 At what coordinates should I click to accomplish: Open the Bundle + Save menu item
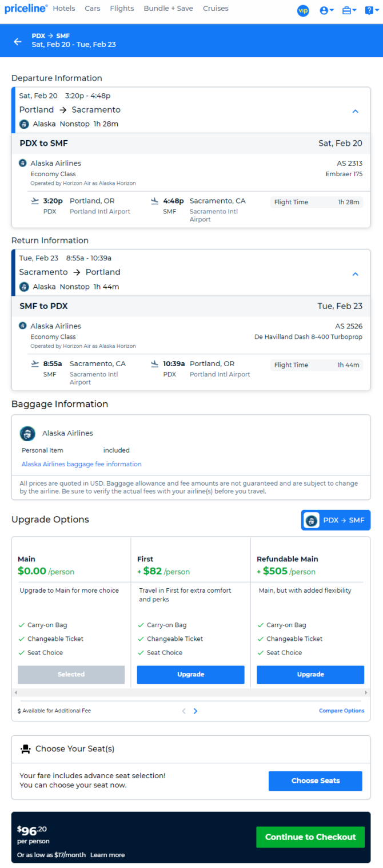(x=168, y=9)
